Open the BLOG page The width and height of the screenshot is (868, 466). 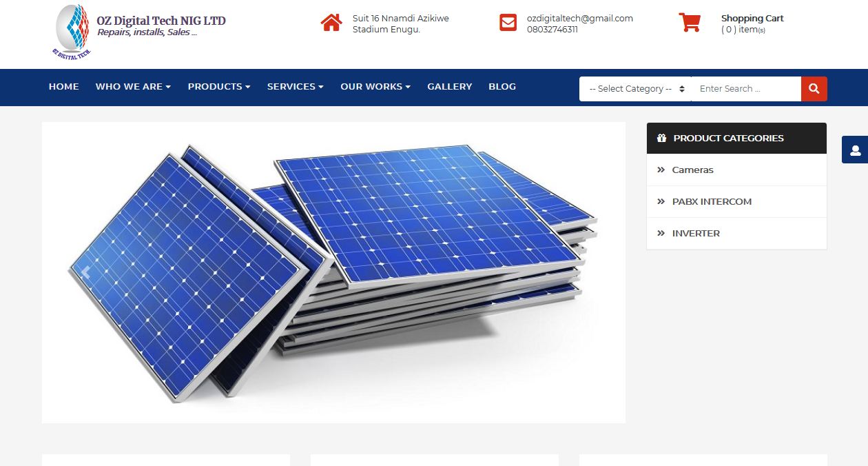502,87
